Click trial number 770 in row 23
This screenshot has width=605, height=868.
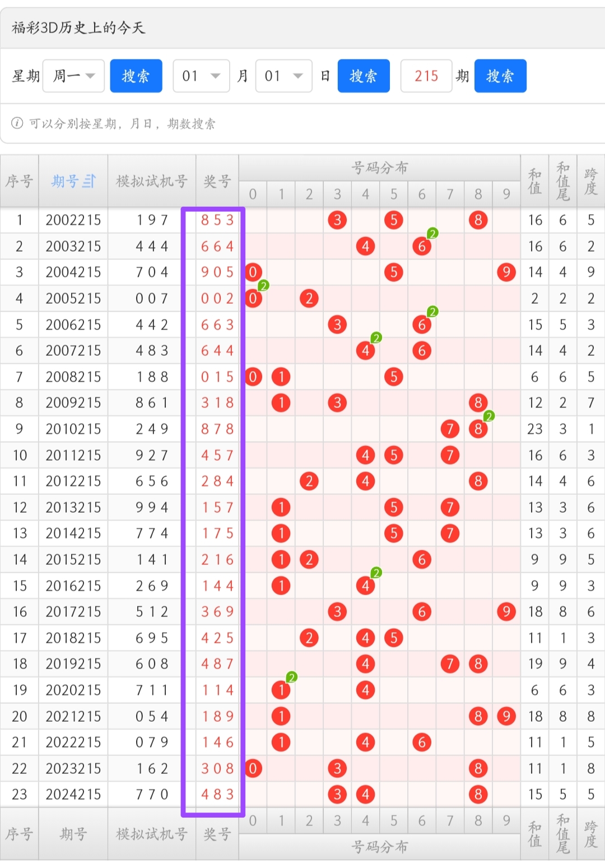pyautogui.click(x=152, y=794)
